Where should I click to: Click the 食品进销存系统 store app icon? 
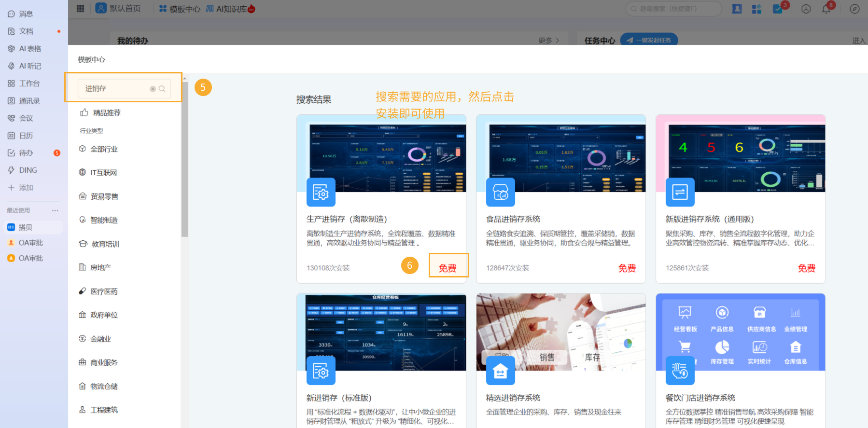[x=501, y=192]
